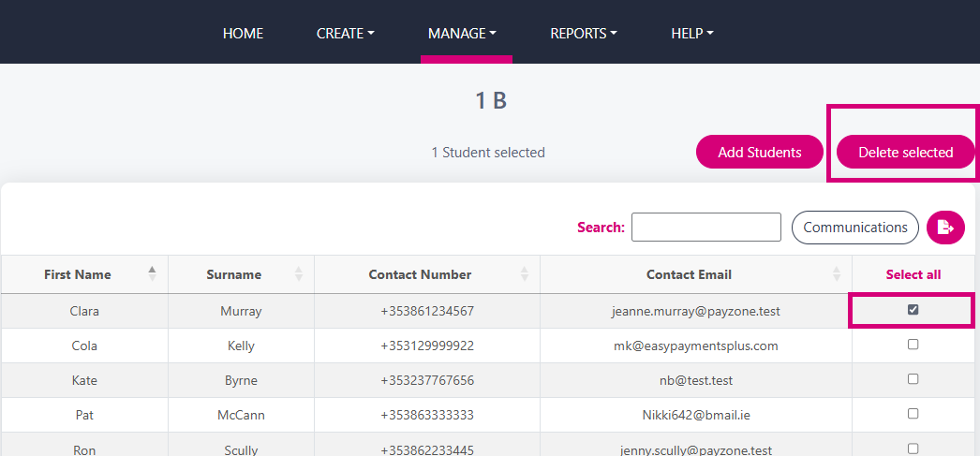The width and height of the screenshot is (980, 456).
Task: Check the box for Pat McCann
Action: (x=913, y=414)
